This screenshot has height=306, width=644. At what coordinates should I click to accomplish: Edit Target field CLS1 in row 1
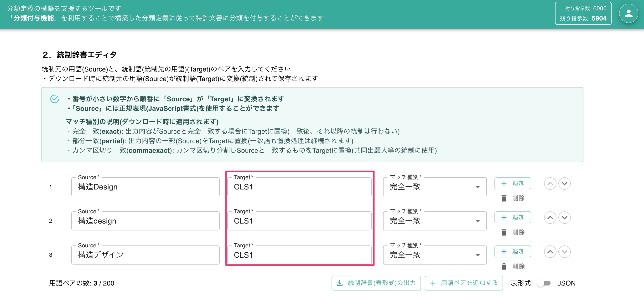pyautogui.click(x=299, y=187)
